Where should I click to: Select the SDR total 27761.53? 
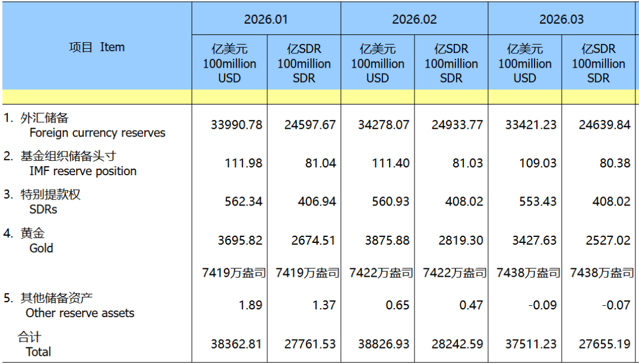306,344
